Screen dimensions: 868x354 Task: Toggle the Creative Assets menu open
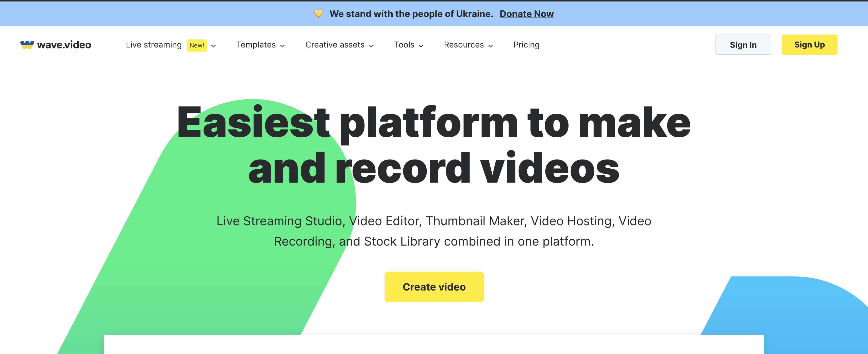coord(339,45)
